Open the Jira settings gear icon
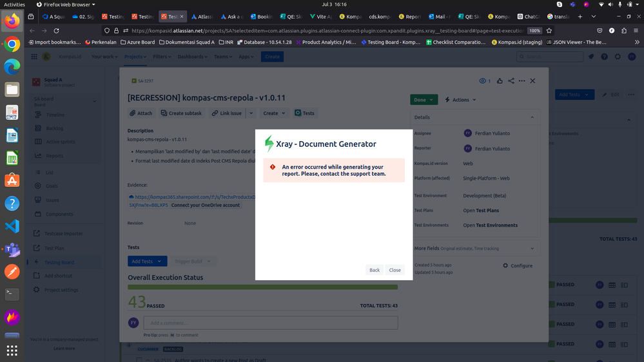 [618, 57]
